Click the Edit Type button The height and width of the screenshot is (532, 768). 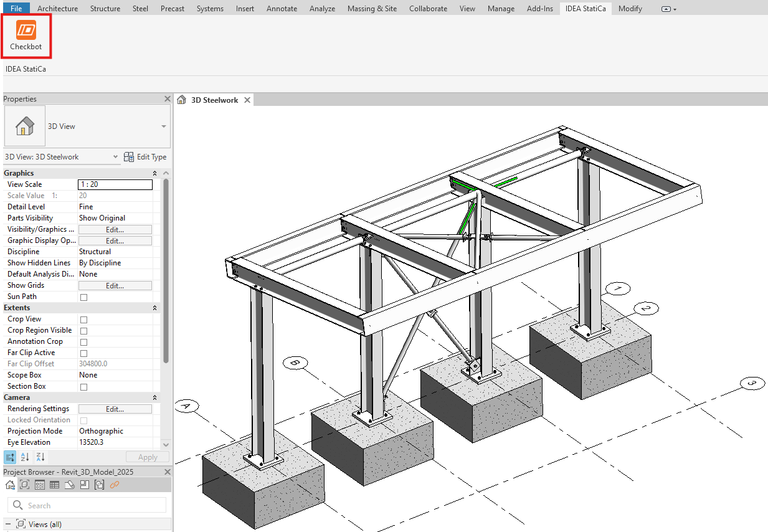pyautogui.click(x=145, y=157)
